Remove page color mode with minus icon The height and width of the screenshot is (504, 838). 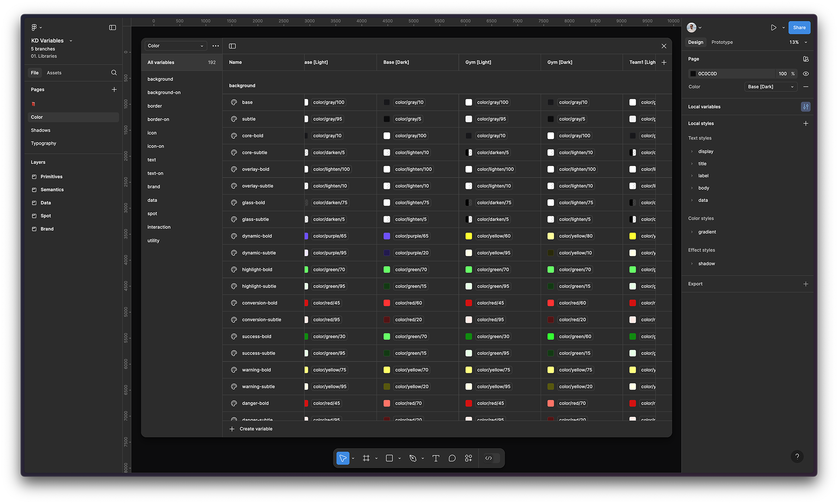(x=806, y=87)
